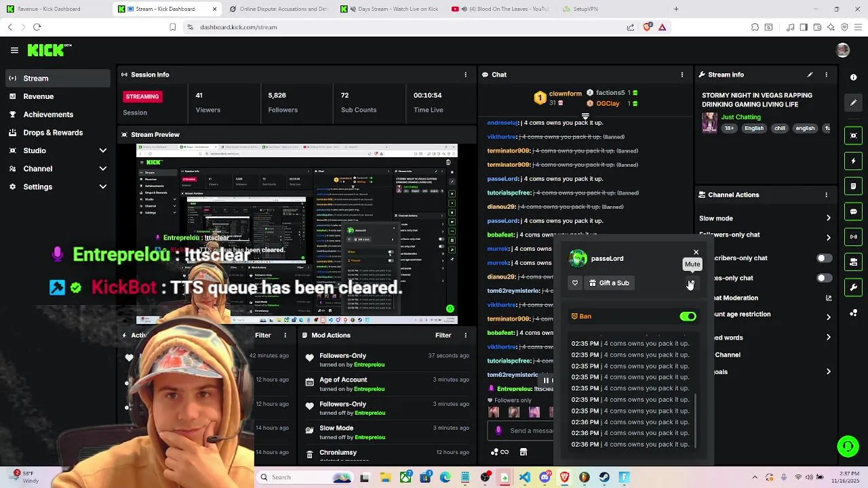This screenshot has width=868, height=488.
Task: Open the hamburger menu beside the Kick logo
Action: [14, 50]
